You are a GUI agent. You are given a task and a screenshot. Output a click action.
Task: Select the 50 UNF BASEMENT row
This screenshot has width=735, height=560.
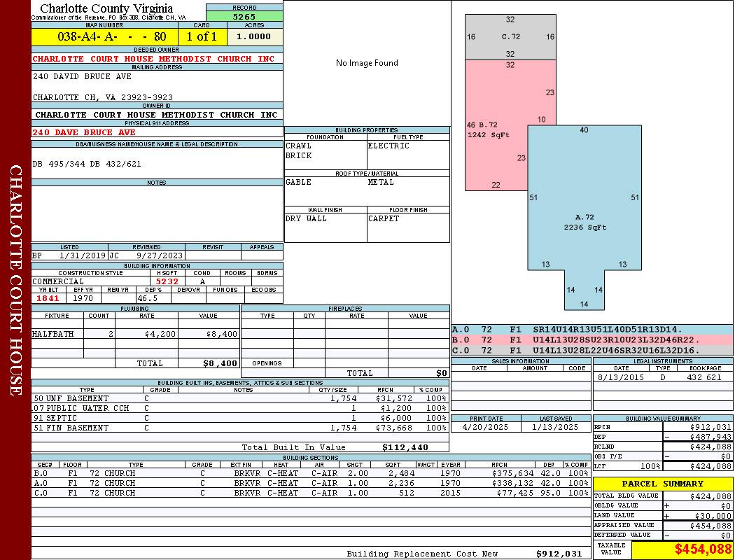[240, 398]
